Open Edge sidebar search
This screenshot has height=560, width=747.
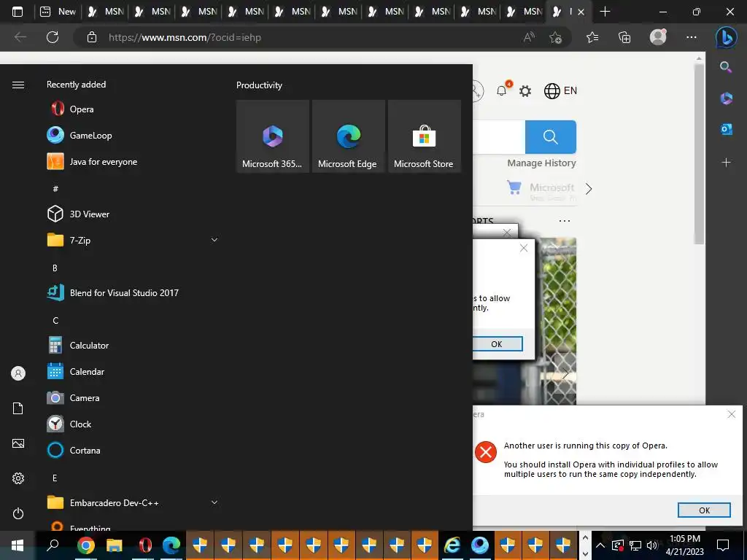tap(726, 67)
